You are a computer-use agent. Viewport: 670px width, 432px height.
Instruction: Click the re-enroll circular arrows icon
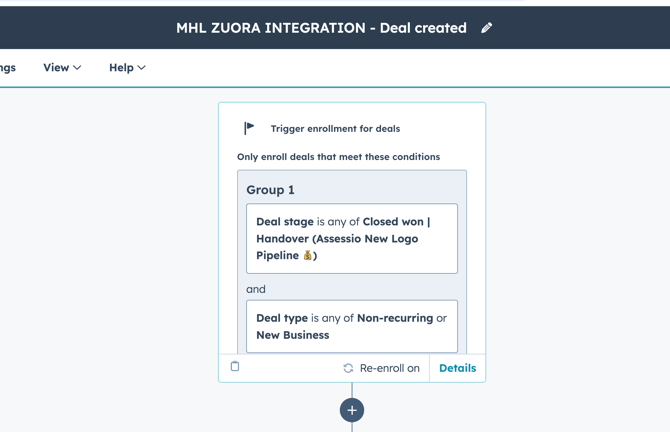(x=348, y=368)
